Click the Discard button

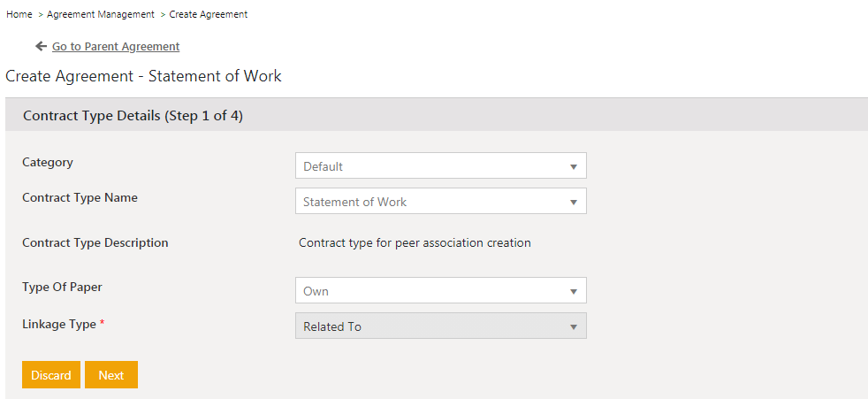(51, 375)
